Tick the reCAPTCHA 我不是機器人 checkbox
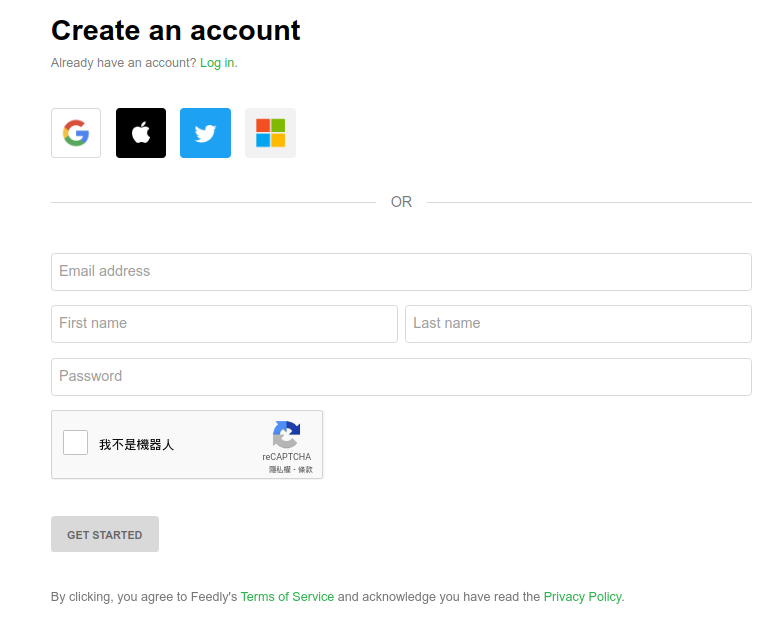 click(76, 443)
